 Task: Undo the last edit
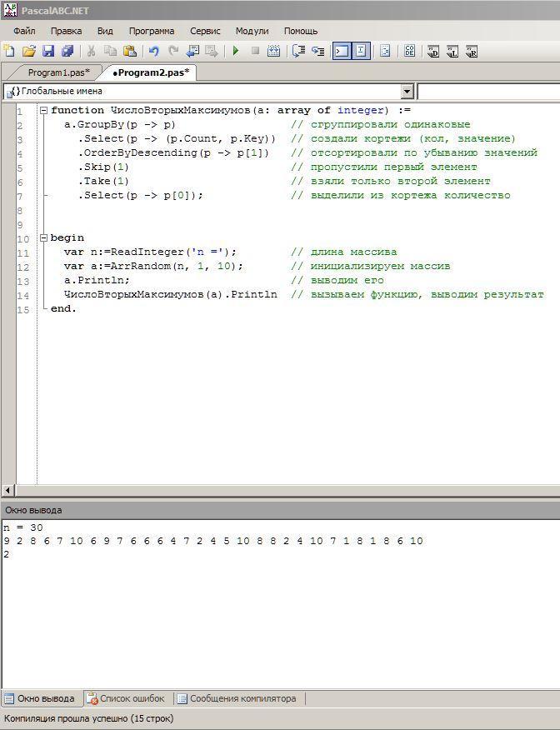tap(153, 51)
